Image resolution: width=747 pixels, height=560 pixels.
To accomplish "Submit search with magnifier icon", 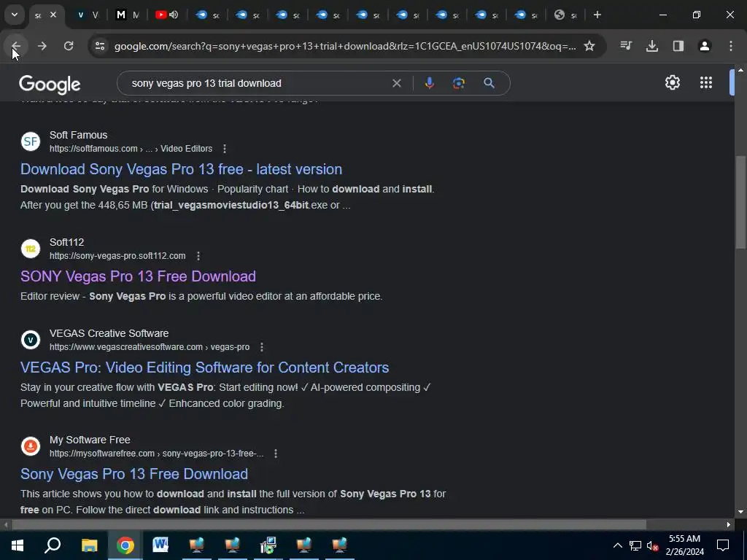I will click(489, 83).
